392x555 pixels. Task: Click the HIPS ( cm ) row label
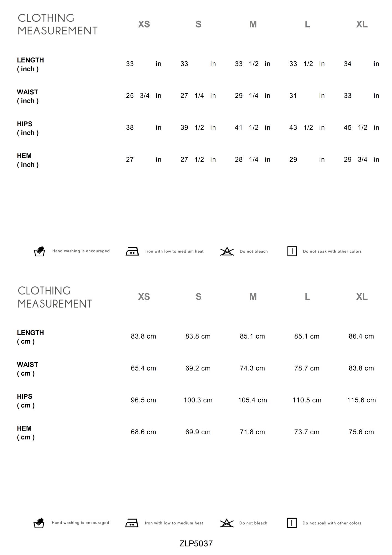[x=26, y=401]
